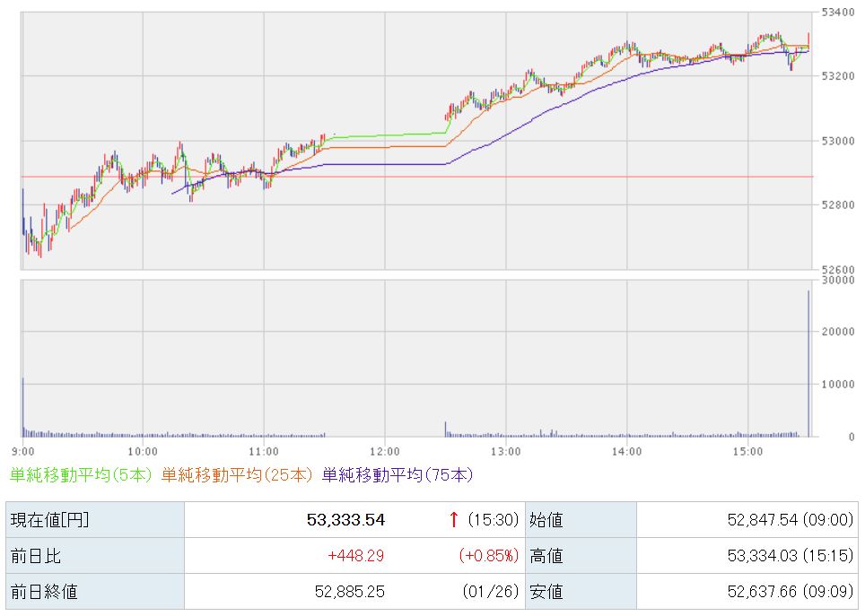Click the +448.29 change value

[356, 556]
